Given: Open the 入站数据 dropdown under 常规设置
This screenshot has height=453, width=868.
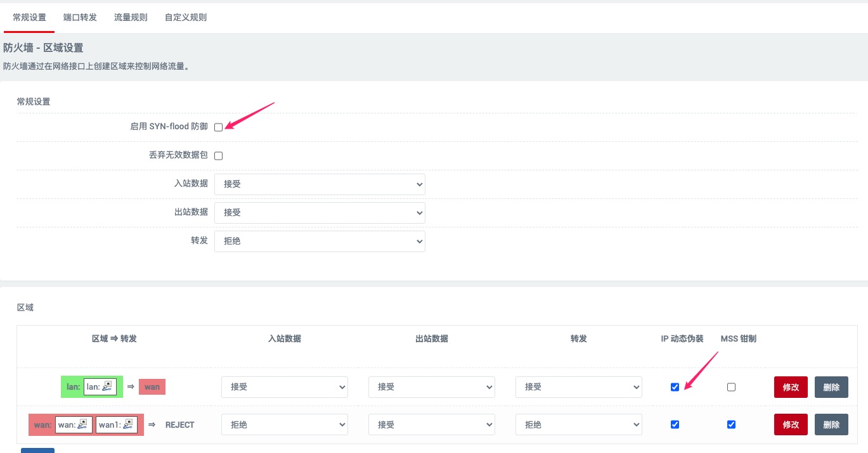Looking at the screenshot, I should 319,184.
